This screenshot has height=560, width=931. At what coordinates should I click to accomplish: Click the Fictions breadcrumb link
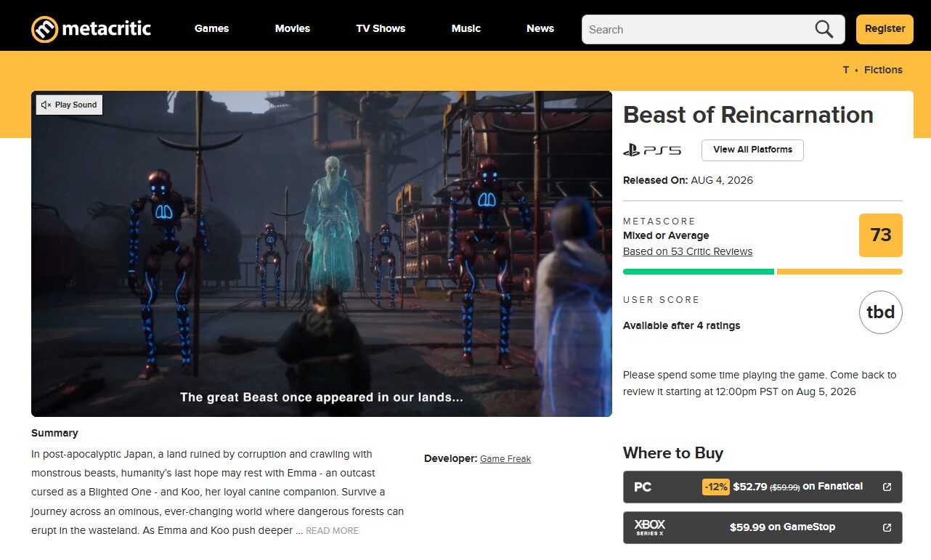pos(883,70)
